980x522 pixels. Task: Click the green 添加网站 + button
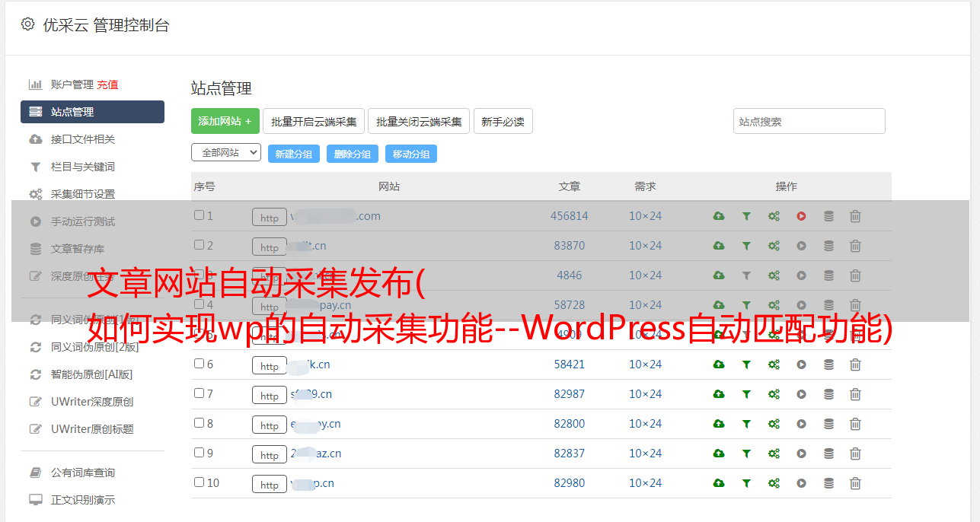[225, 121]
